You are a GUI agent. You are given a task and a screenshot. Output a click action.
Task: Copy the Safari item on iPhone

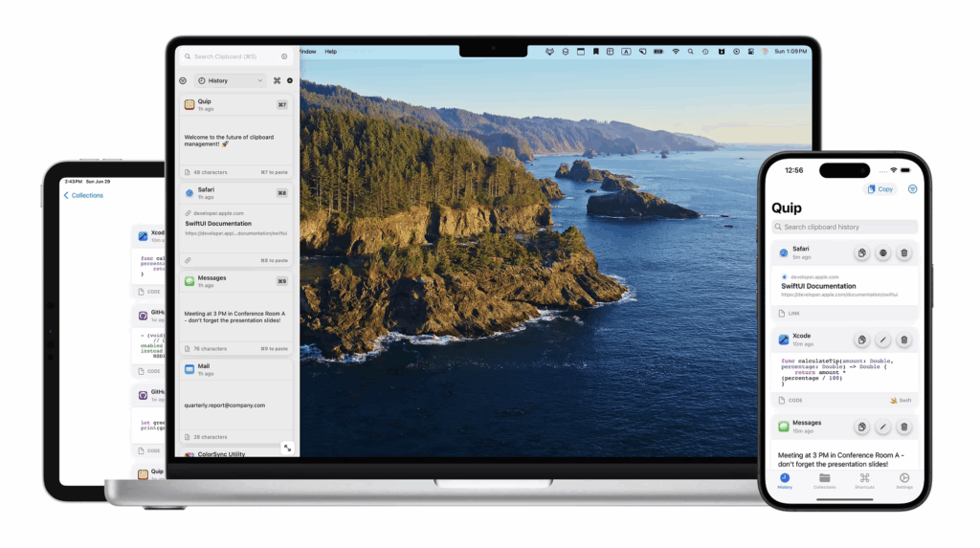861,253
